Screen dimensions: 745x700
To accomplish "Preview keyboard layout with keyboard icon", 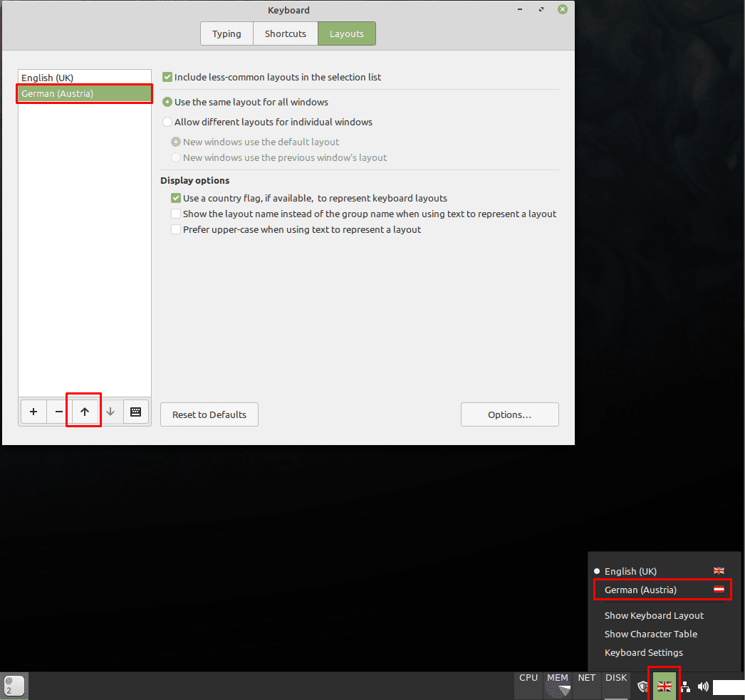I will 136,412.
